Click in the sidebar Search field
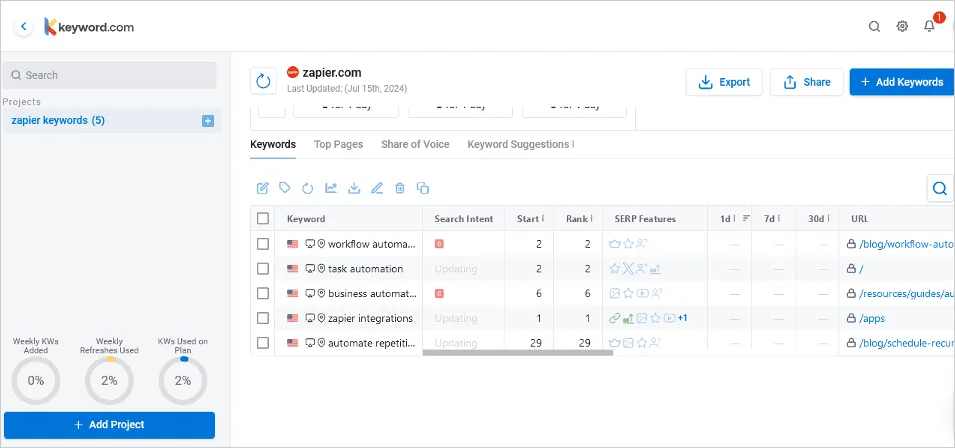Viewport: 955px width, 448px height. 110,75
